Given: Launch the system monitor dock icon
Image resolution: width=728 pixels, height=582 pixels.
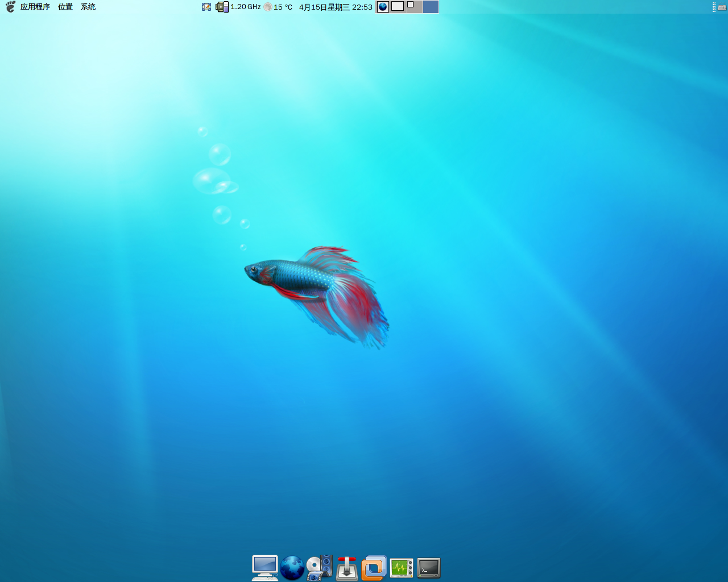Looking at the screenshot, I should pyautogui.click(x=402, y=568).
